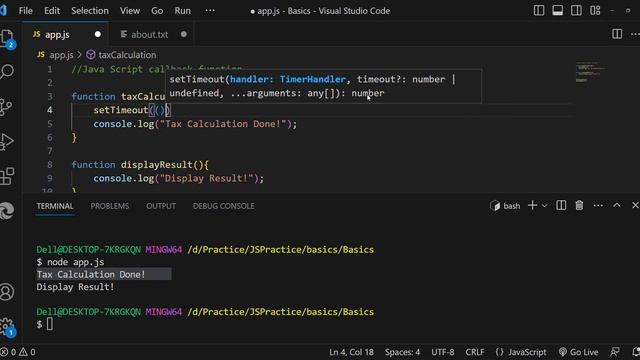
Task: Place cursor in displayResult function name
Action: coord(156,164)
